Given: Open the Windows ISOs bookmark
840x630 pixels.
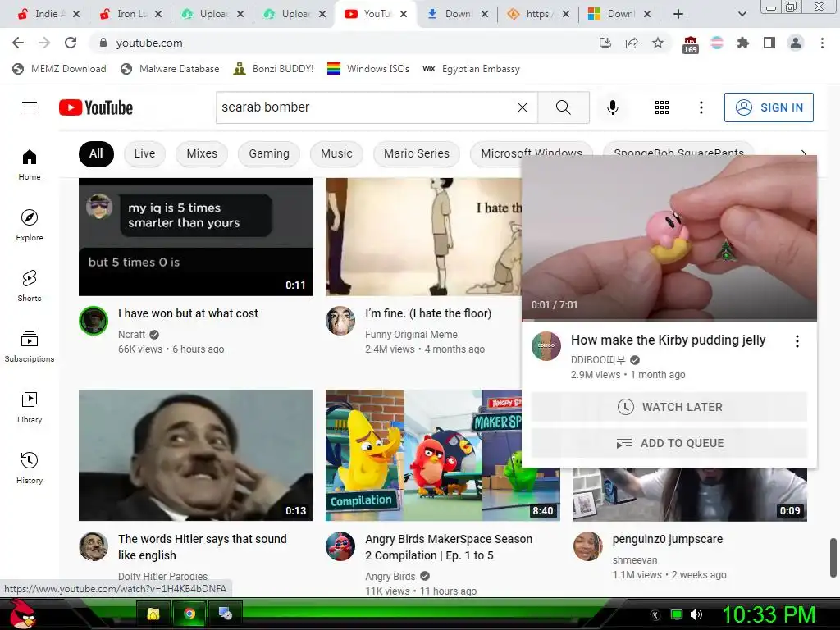Looking at the screenshot, I should [368, 69].
